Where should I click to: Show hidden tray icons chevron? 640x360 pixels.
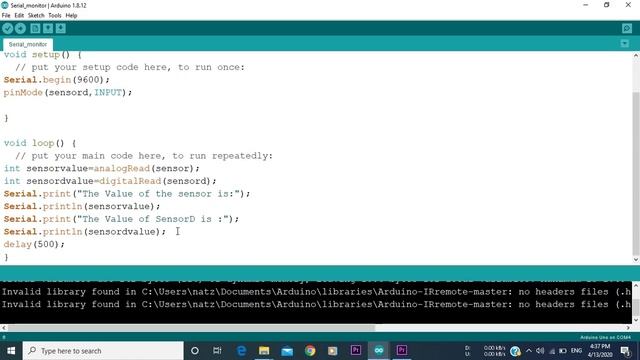click(x=529, y=351)
